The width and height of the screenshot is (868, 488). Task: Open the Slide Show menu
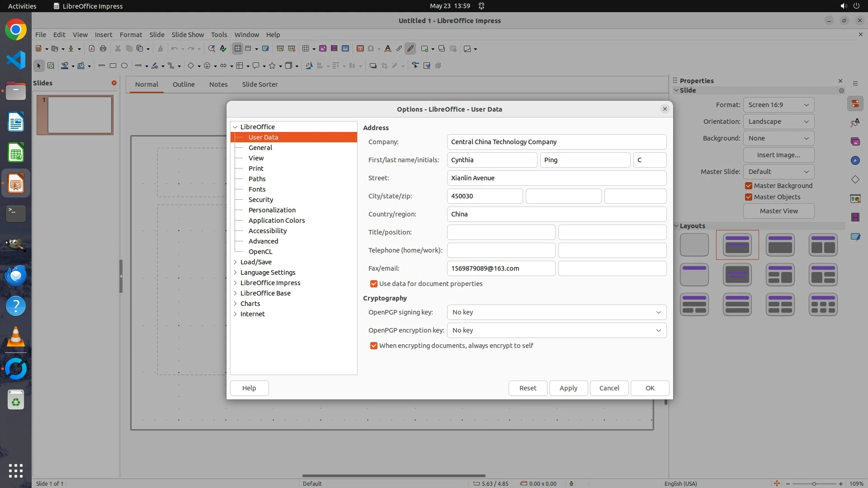click(x=188, y=35)
